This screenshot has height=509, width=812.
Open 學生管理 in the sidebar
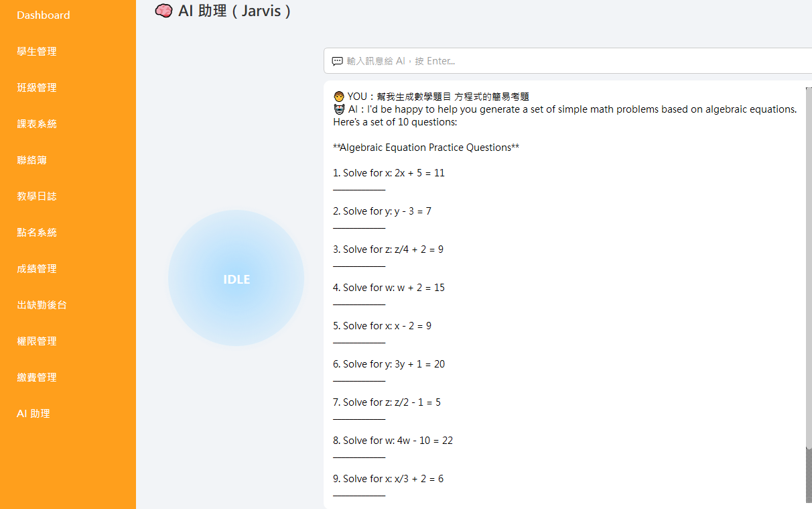tap(37, 51)
